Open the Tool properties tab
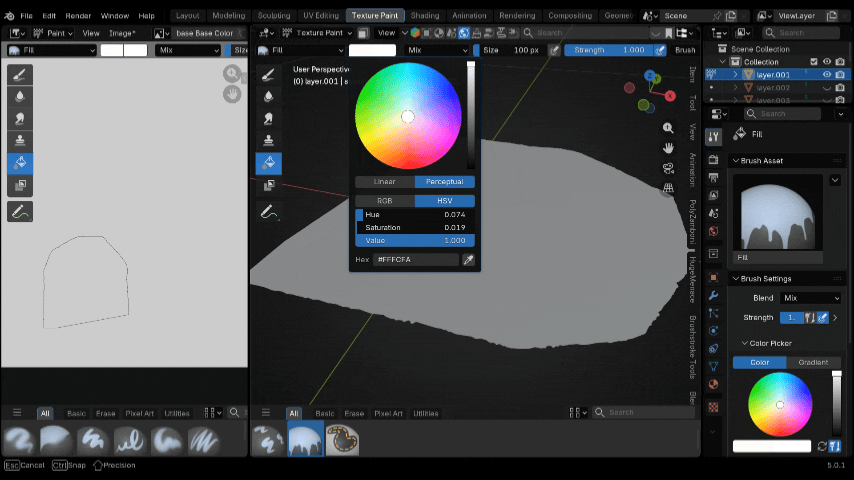This screenshot has height=480, width=854. [713, 137]
